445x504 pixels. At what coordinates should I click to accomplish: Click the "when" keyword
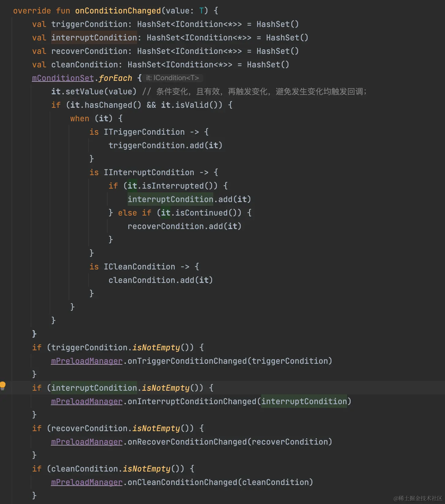pyautogui.click(x=80, y=118)
